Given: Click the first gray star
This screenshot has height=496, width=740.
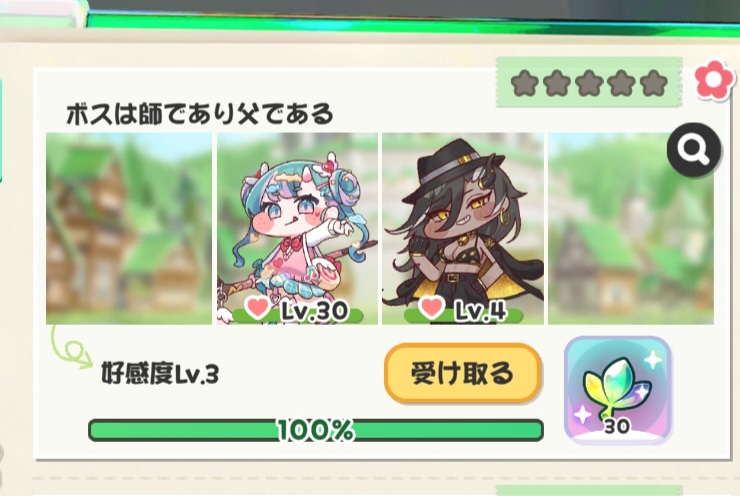Looking at the screenshot, I should point(524,83).
